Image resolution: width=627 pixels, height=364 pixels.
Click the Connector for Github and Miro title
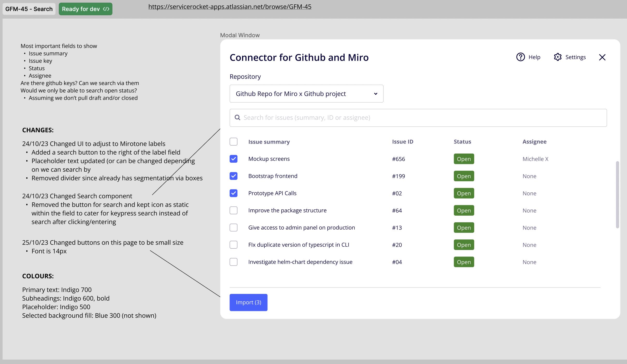(x=299, y=57)
